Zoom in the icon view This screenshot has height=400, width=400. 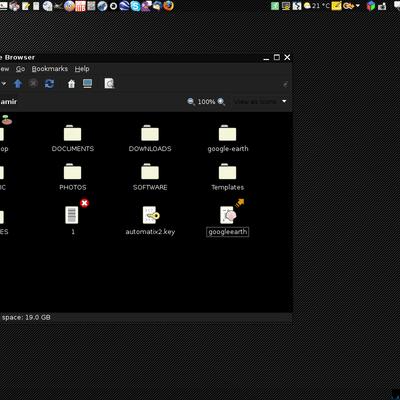[x=221, y=101]
